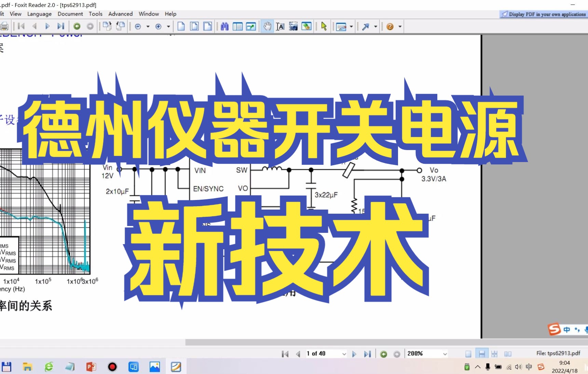Click the Zoom In tool icon
The width and height of the screenshot is (588, 374).
(159, 26)
